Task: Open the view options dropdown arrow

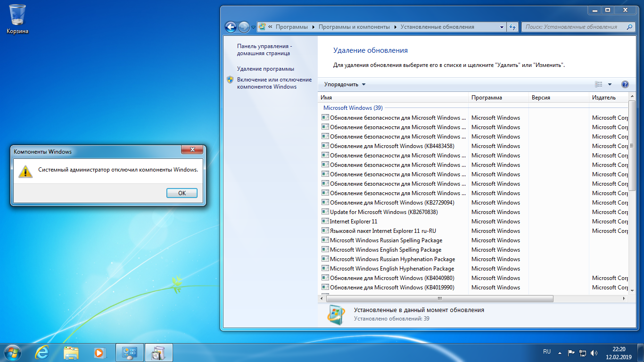Action: [x=610, y=85]
